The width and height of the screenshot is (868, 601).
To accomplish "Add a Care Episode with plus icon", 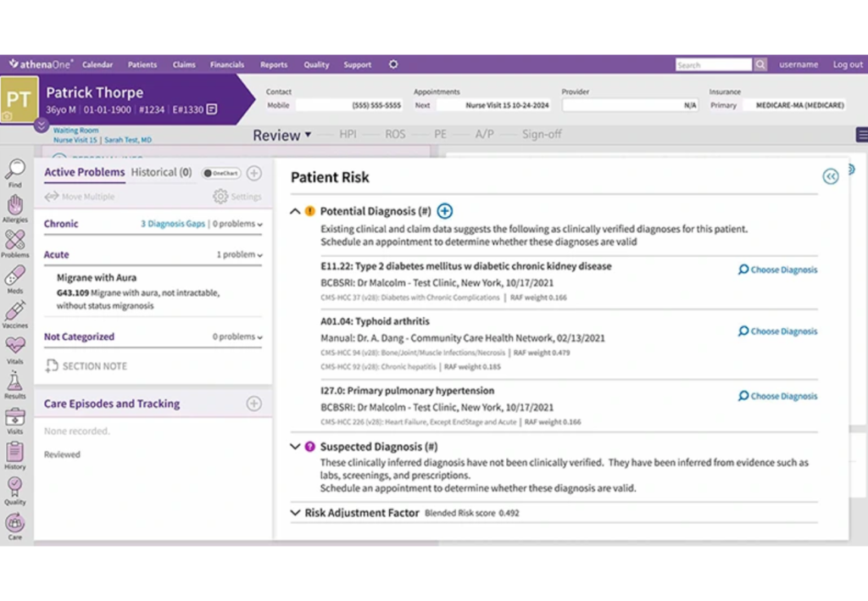I will point(254,403).
